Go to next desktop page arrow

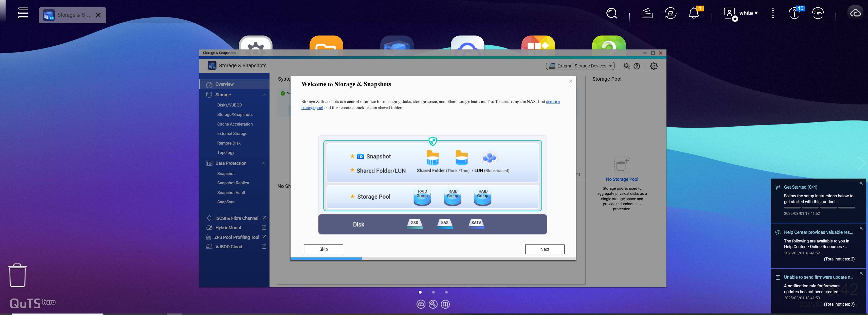pyautogui.click(x=862, y=164)
